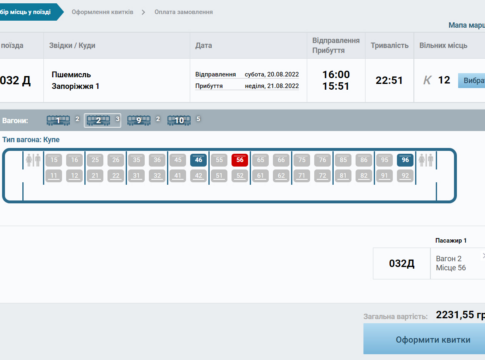Image resolution: width=485 pixels, height=360 pixels.
Task: Click occupied seat 62
Action: pyautogui.click(x=281, y=176)
